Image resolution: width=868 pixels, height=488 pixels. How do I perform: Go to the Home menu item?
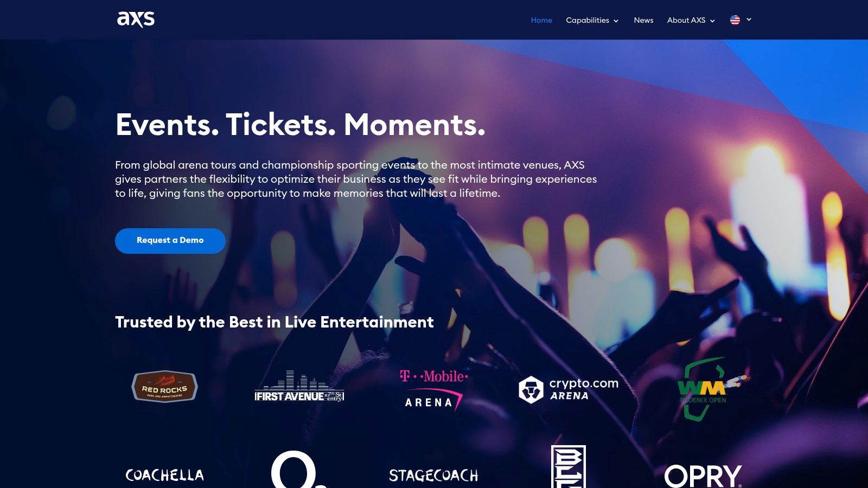pyautogui.click(x=541, y=20)
